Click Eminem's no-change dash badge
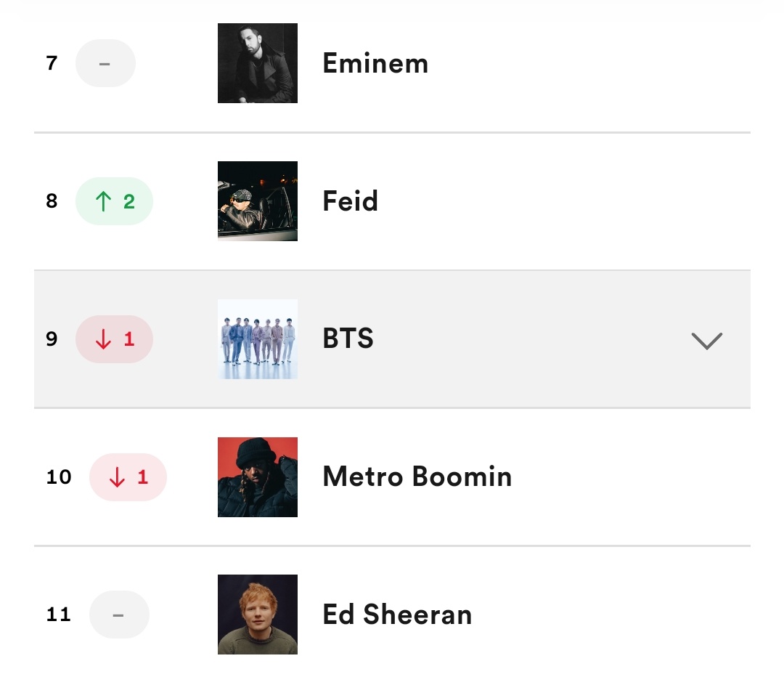Image resolution: width=784 pixels, height=677 pixels. pos(105,63)
